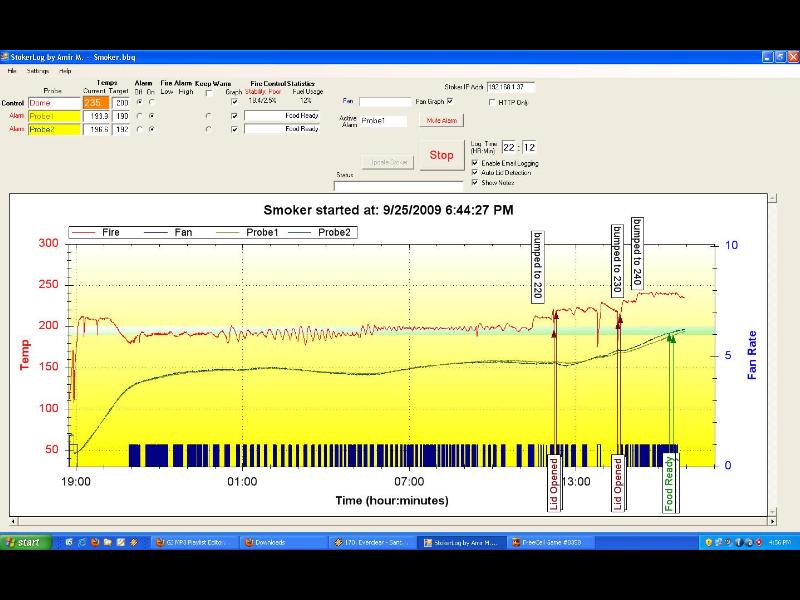Open the Windows Start menu

(23, 542)
